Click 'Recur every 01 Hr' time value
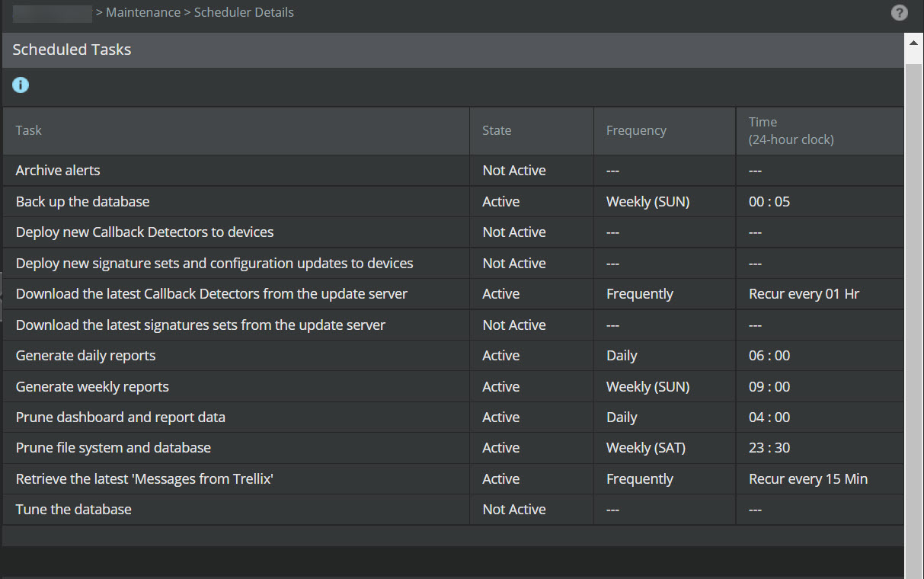 804,294
